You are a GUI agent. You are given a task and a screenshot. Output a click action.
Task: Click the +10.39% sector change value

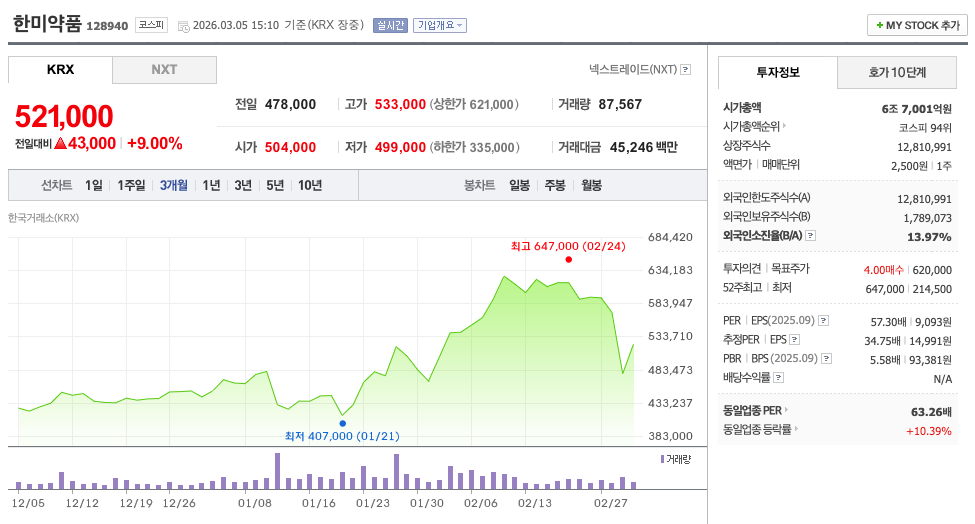[928, 431]
